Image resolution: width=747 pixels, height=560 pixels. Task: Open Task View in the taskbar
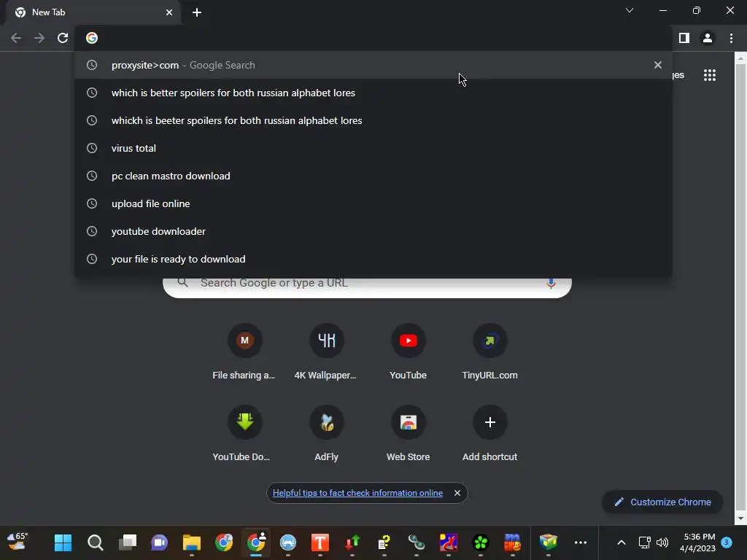(127, 542)
